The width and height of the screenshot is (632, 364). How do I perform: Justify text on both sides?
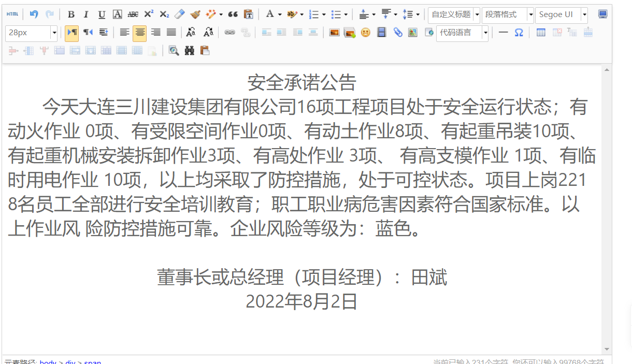coord(171,33)
